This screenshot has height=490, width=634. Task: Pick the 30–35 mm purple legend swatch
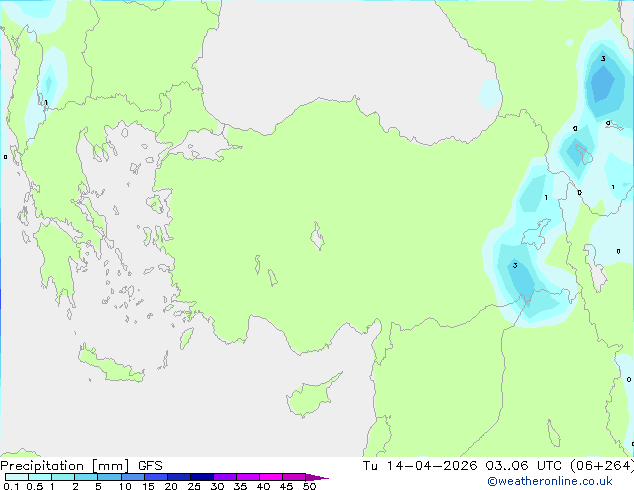[225, 477]
